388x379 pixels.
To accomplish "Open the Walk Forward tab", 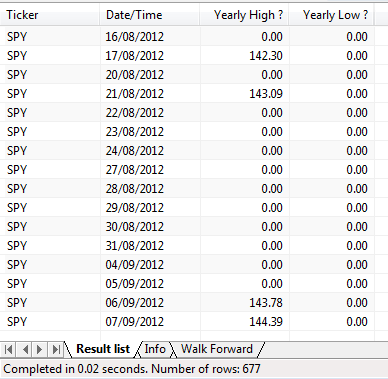I will pos(217,349).
